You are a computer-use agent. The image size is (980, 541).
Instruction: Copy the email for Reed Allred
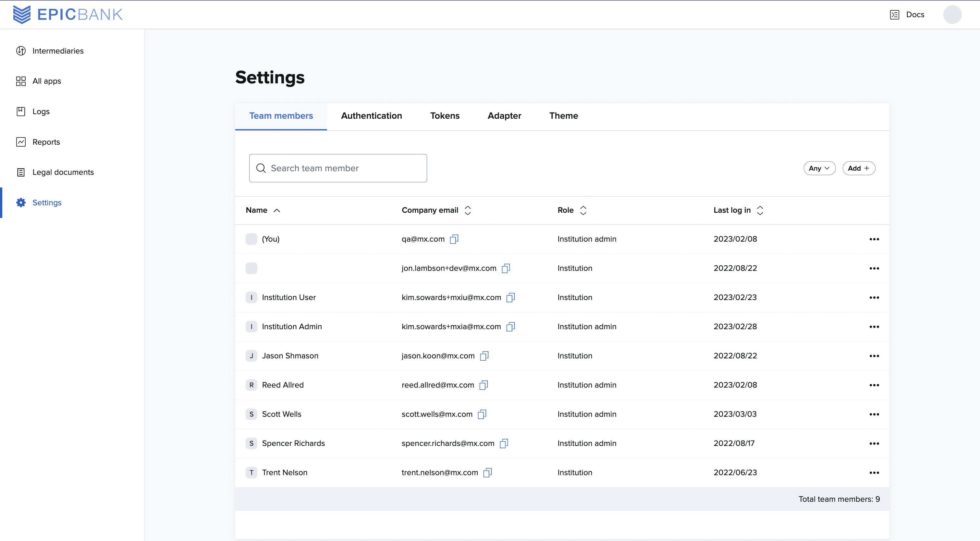484,385
